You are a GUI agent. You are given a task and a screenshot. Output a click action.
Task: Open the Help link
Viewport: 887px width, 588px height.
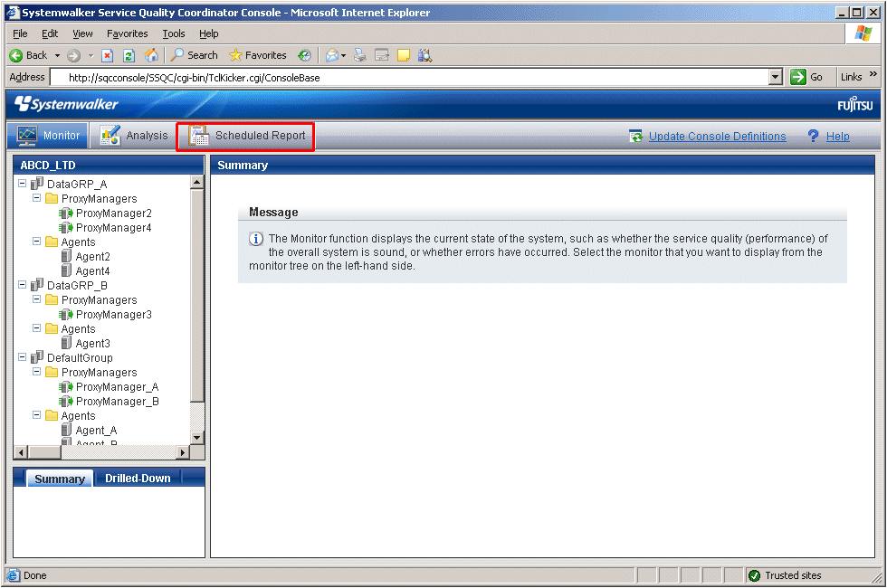[838, 137]
